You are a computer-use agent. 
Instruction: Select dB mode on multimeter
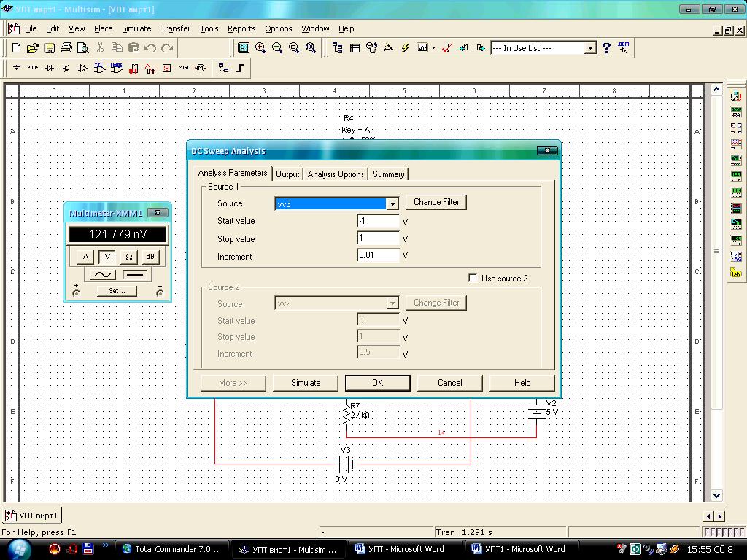tap(150, 257)
